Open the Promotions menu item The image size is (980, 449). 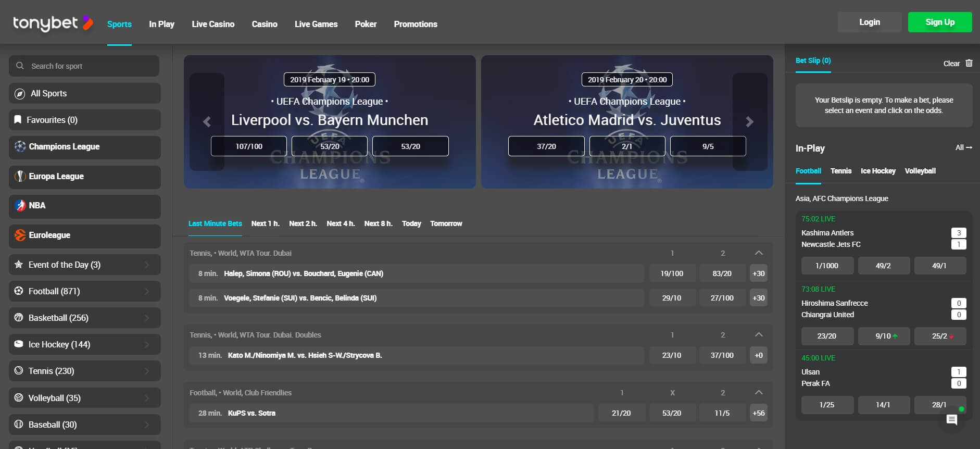click(416, 24)
